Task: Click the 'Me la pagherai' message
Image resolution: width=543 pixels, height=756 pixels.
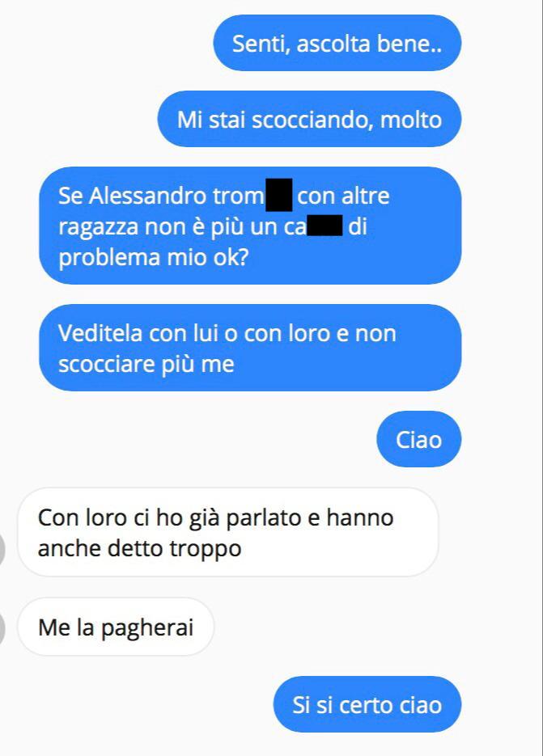Action: (116, 627)
